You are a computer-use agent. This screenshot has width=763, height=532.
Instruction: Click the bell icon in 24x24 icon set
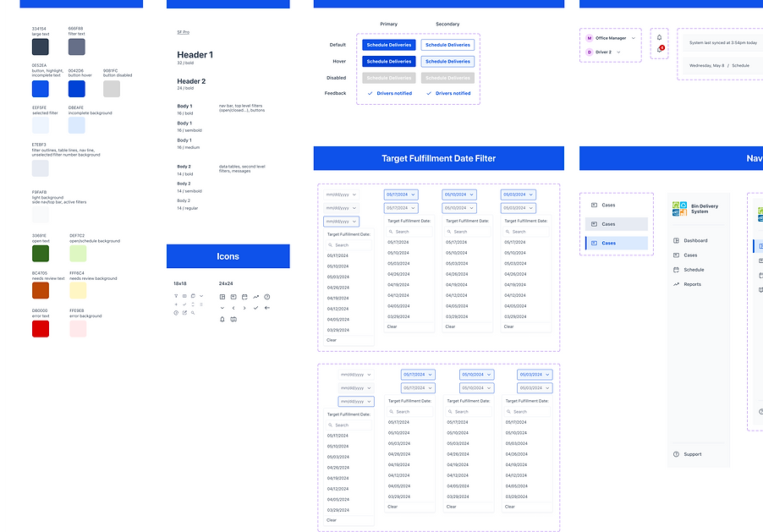click(x=222, y=319)
